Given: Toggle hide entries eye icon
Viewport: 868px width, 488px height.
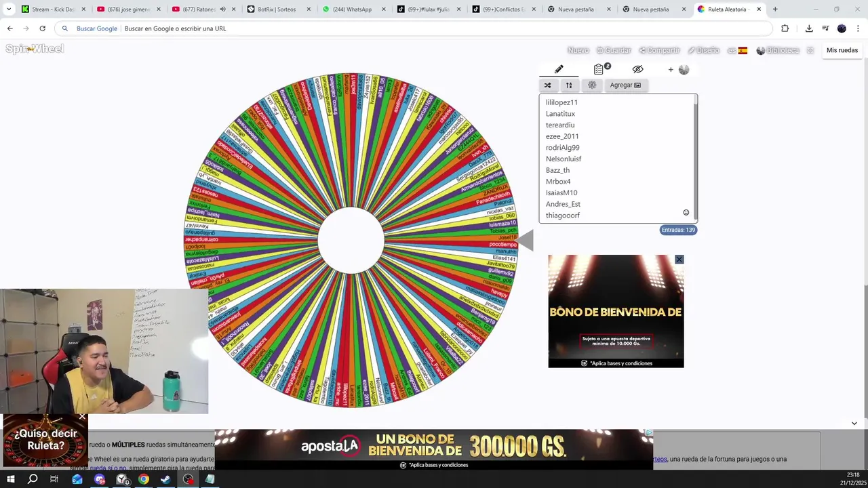Looking at the screenshot, I should [x=637, y=69].
